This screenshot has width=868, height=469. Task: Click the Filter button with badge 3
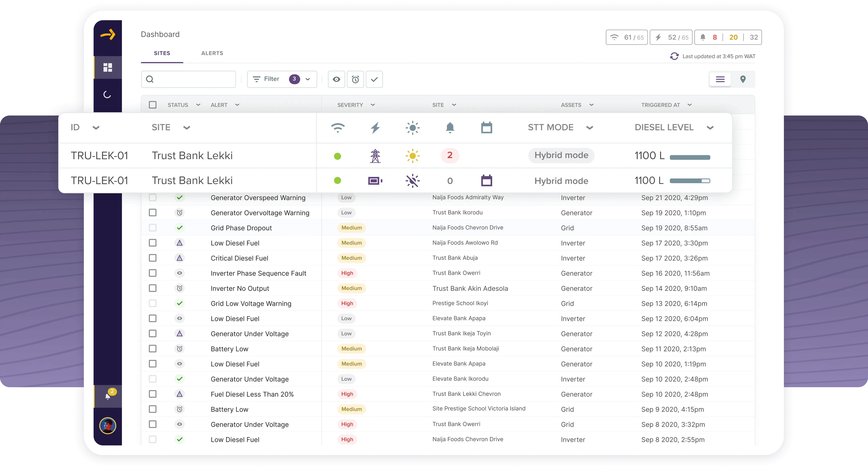pos(281,79)
